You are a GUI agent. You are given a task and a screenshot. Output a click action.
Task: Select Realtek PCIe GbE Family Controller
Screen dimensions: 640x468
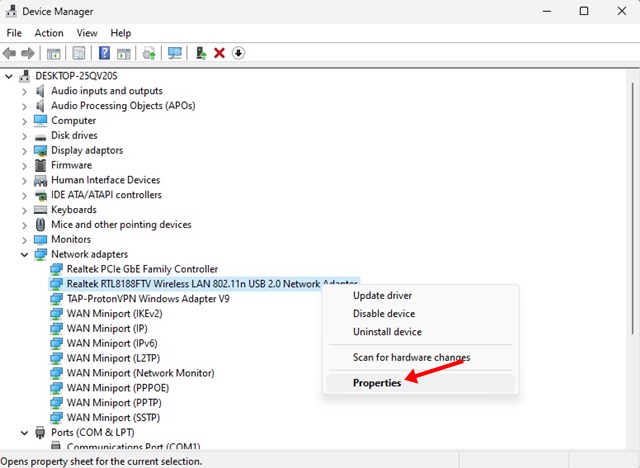pyautogui.click(x=142, y=269)
